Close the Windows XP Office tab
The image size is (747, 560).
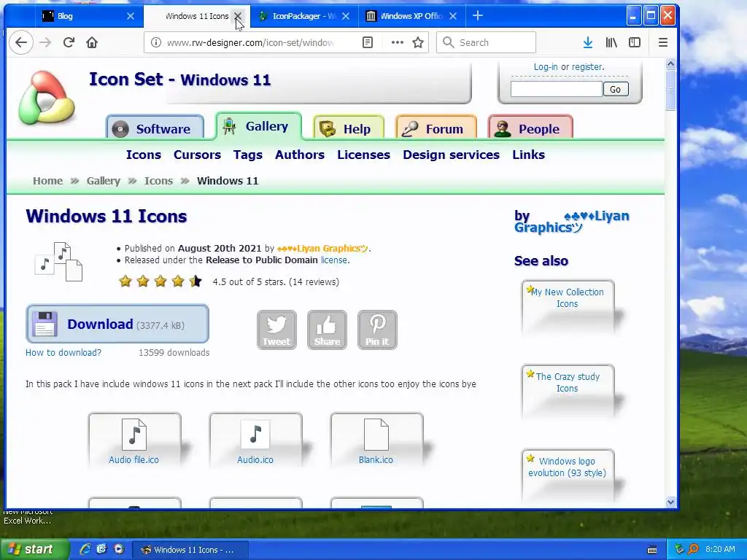coord(453,16)
